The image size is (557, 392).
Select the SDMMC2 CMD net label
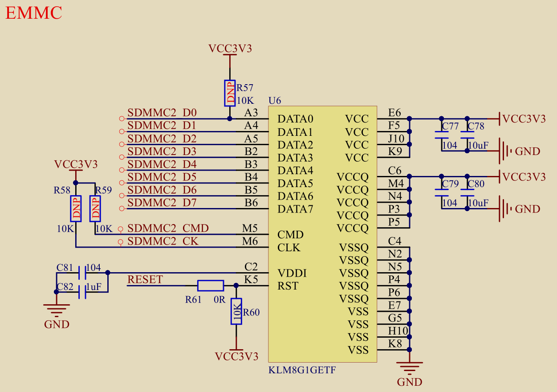point(168,229)
